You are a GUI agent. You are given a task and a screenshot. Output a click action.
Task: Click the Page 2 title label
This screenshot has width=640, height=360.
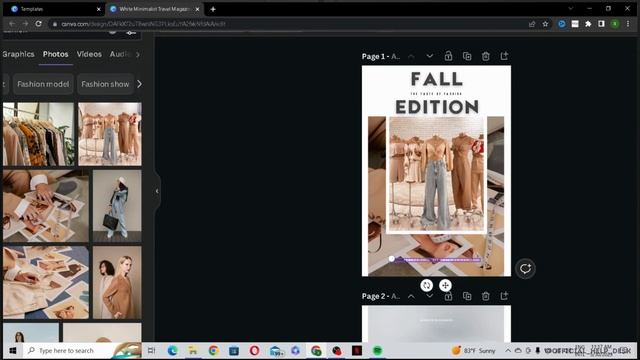pos(381,296)
